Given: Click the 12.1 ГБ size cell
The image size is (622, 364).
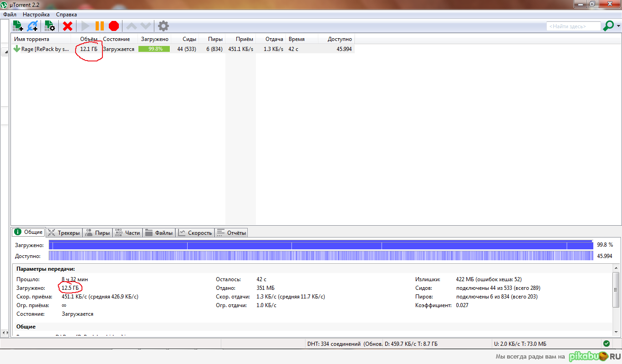Looking at the screenshot, I should tap(88, 49).
